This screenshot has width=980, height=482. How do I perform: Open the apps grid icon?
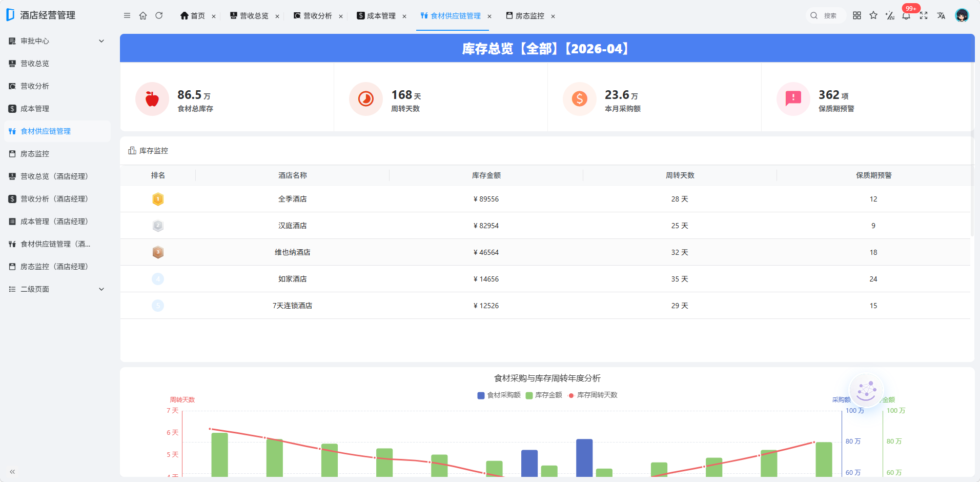click(x=857, y=16)
